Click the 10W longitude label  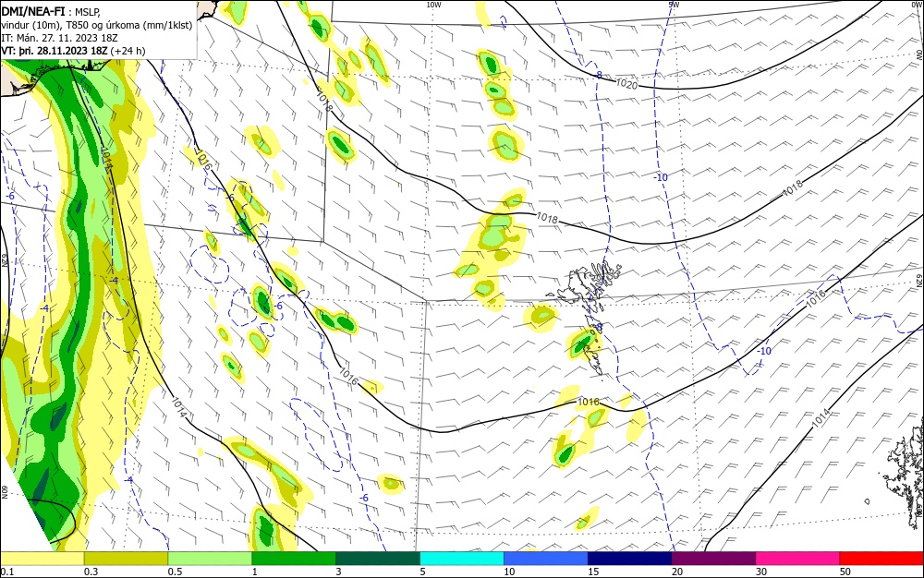pyautogui.click(x=433, y=5)
